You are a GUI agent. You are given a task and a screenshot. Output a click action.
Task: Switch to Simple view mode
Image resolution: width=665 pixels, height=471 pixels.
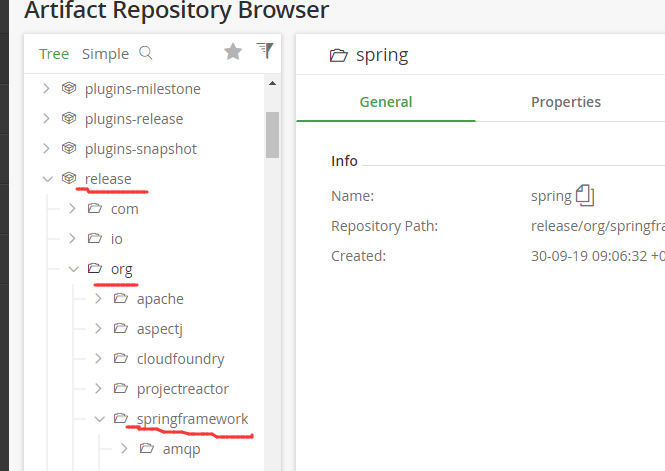pyautogui.click(x=105, y=54)
